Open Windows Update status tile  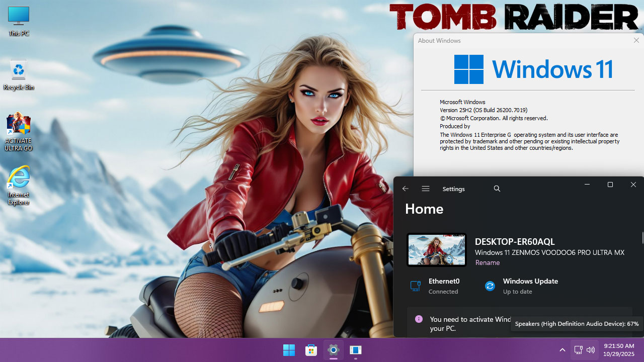[x=522, y=286]
